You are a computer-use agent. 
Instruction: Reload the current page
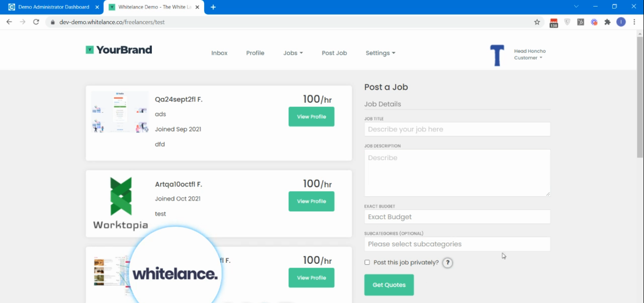36,22
